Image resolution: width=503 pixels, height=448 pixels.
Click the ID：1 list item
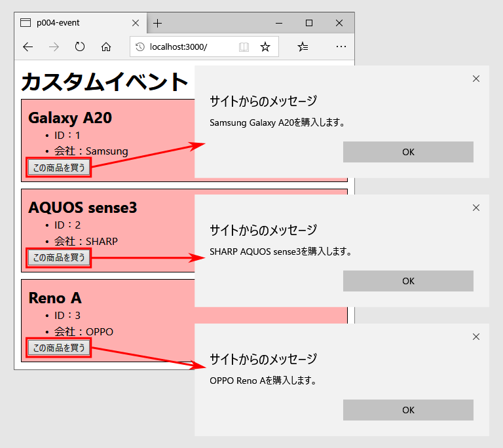pos(67,136)
